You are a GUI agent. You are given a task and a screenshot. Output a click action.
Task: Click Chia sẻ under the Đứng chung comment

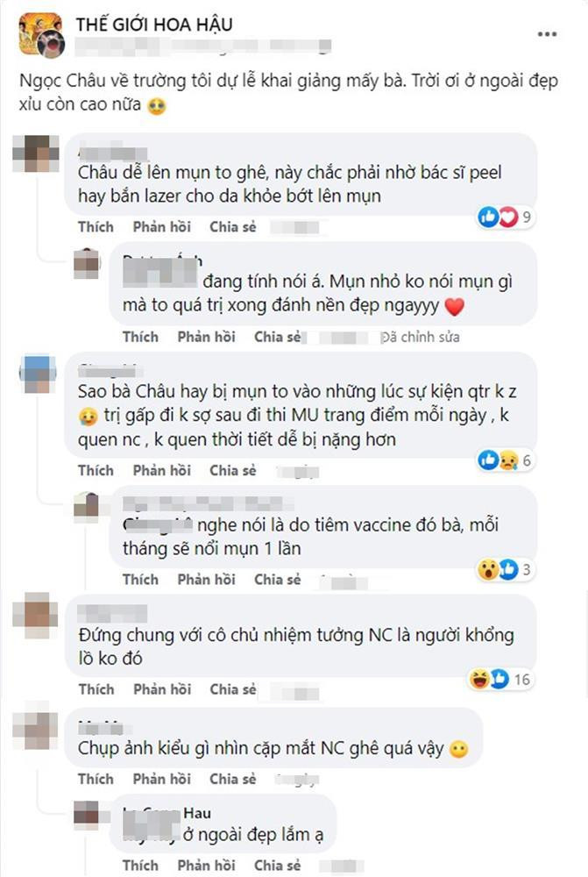tap(233, 689)
